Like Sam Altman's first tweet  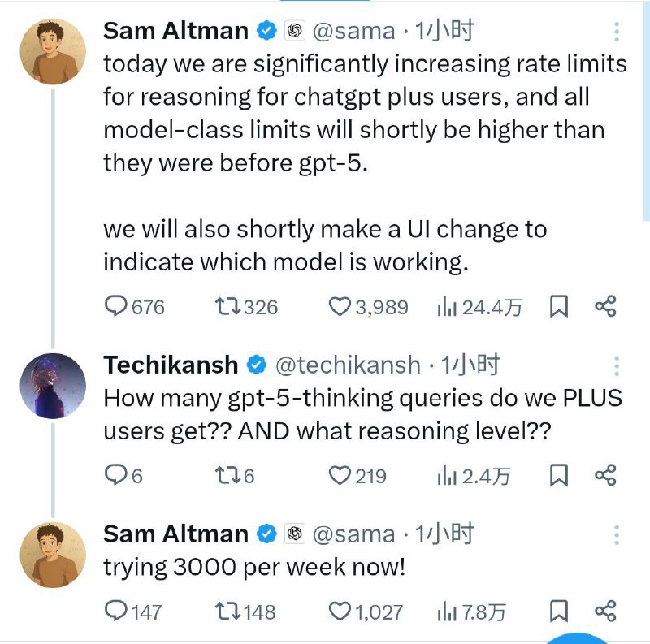(x=338, y=307)
